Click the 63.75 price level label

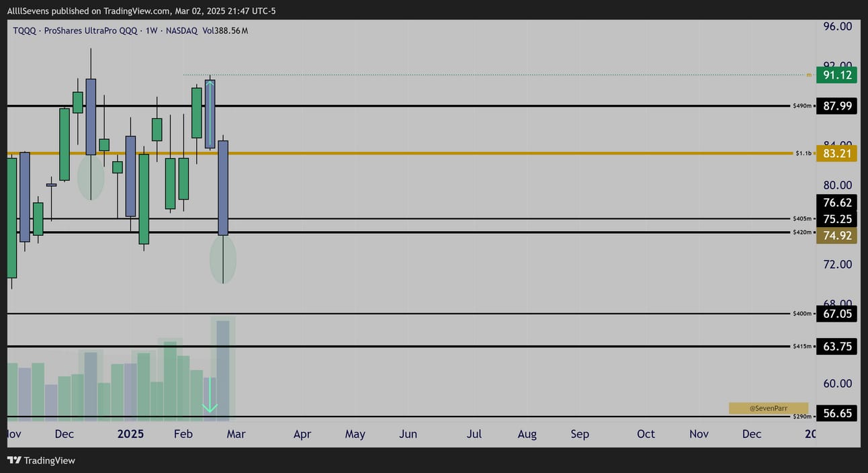(836, 347)
